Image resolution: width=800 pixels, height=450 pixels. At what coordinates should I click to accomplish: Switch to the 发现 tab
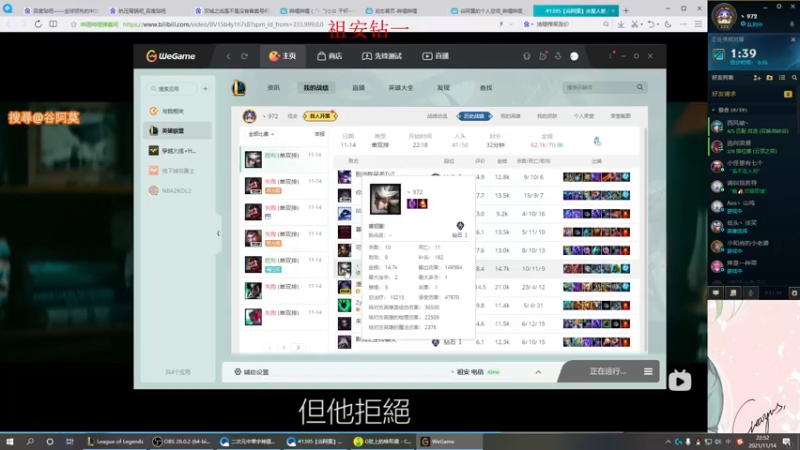coord(443,88)
